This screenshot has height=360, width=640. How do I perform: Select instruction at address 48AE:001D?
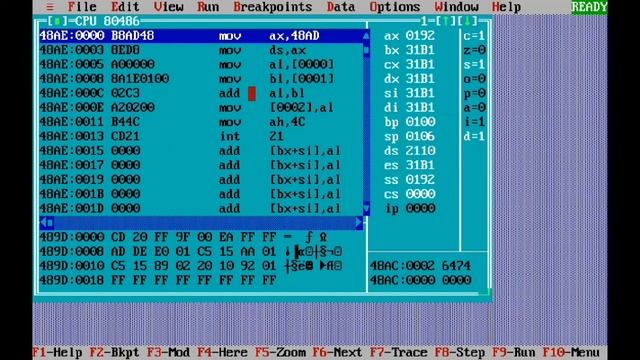[201, 209]
